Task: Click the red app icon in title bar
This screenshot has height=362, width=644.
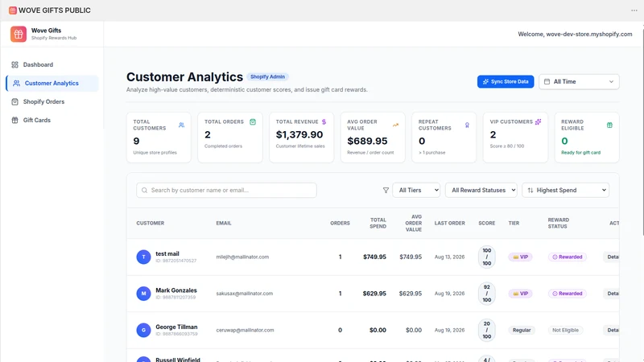Action: pos(13,10)
